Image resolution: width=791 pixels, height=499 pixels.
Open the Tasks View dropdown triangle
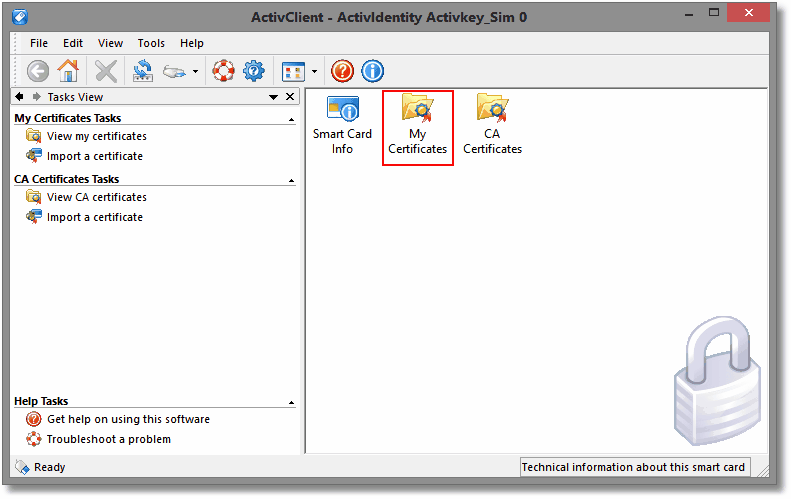(273, 97)
